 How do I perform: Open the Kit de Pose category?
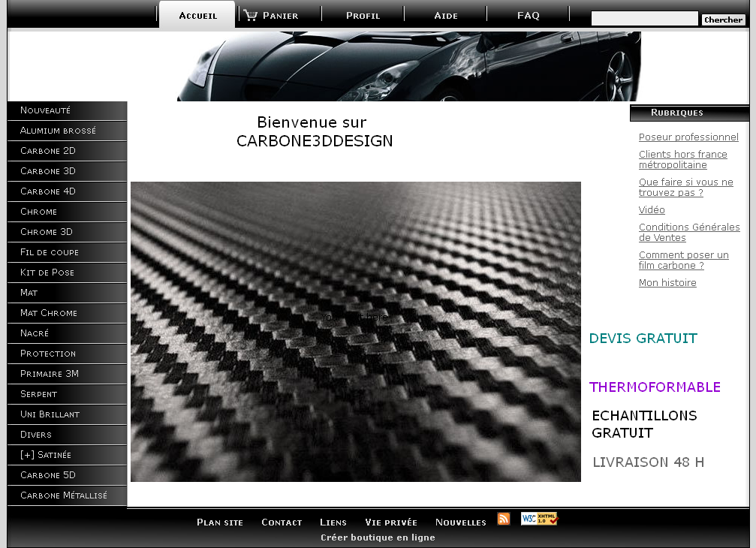pos(47,272)
